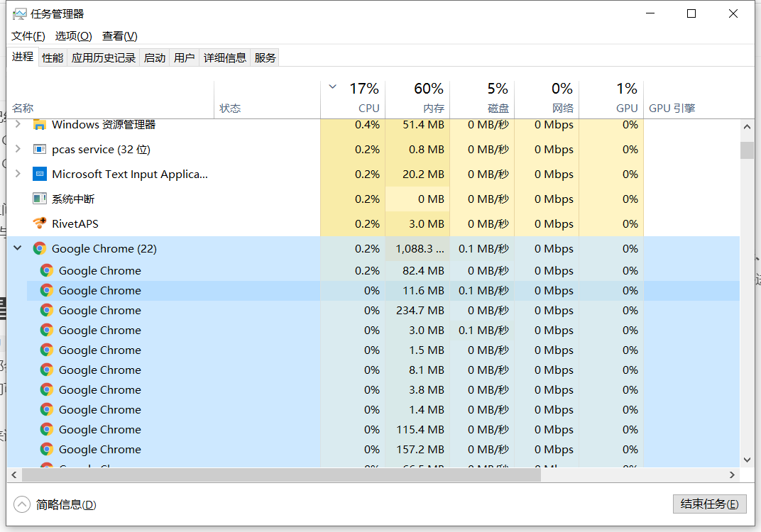Click the 157.2 MB memory cell
The image size is (761, 532).
click(417, 450)
